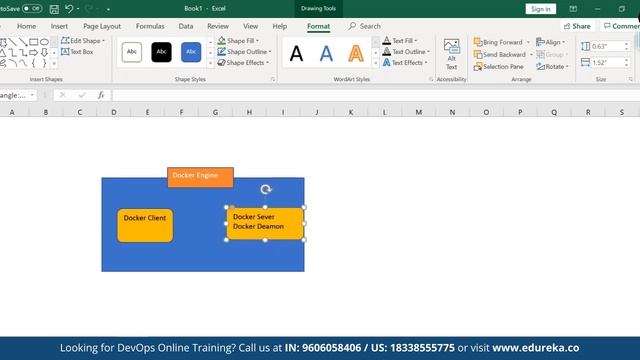
Task: Apply black filled Abc shape style
Action: pos(161,52)
